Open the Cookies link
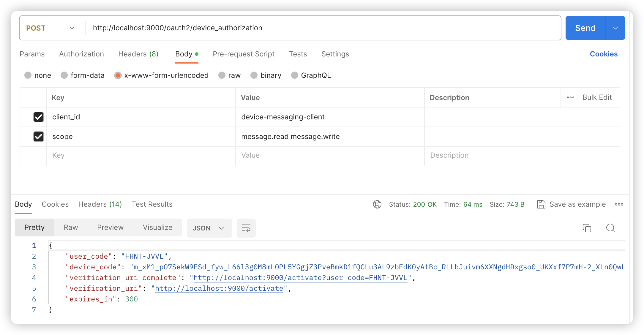Image resolution: width=644 pixels, height=335 pixels. 604,54
